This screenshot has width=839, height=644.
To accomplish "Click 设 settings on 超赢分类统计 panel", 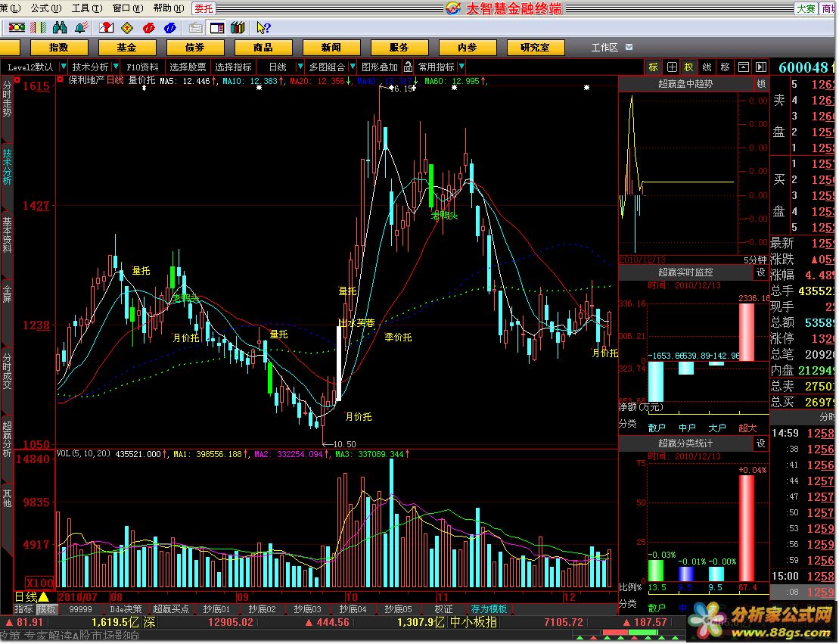I will [761, 443].
